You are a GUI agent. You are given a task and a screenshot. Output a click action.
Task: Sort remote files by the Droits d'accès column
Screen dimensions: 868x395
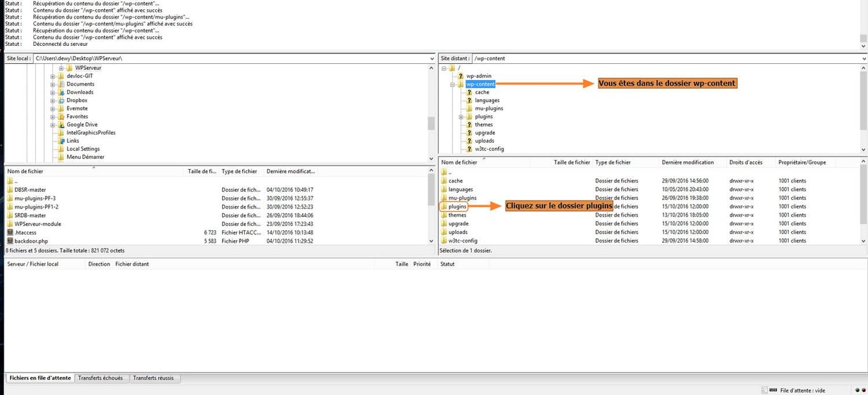pyautogui.click(x=746, y=162)
